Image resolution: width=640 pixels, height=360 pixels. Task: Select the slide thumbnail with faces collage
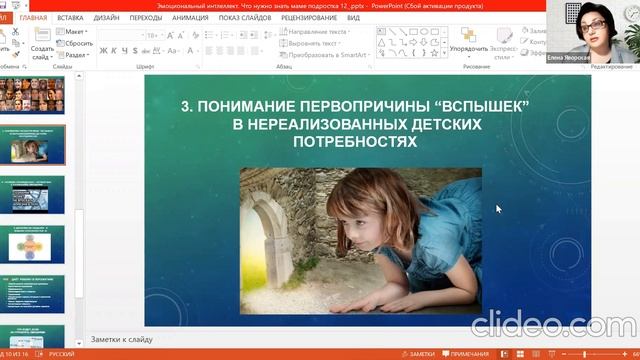pyautogui.click(x=32, y=95)
